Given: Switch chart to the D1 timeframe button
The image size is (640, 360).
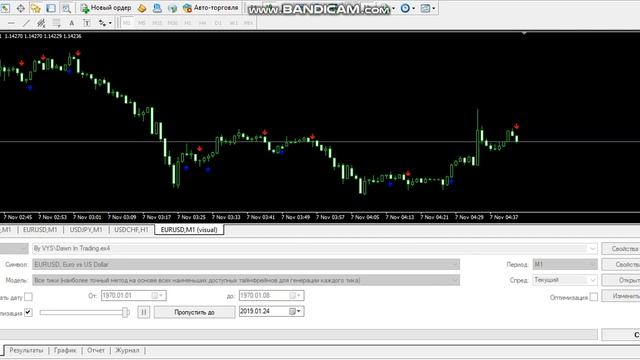Looking at the screenshot, I should [x=218, y=23].
